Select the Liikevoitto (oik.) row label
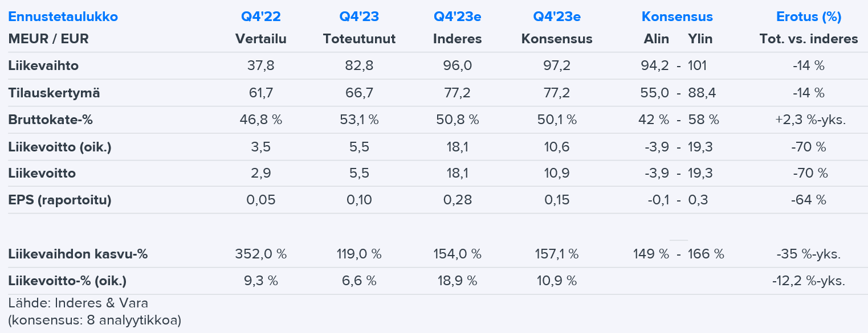Image resolution: width=868 pixels, height=333 pixels. pos(60,147)
